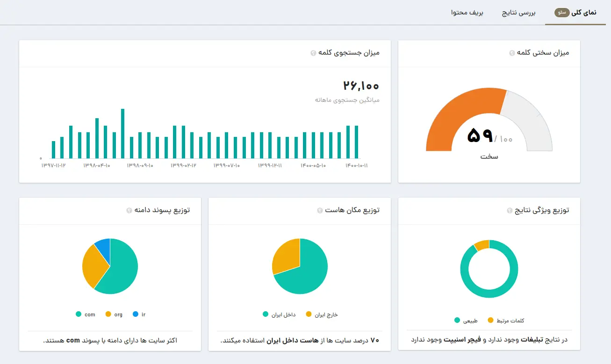The width and height of the screenshot is (611, 364).
Task: Click the com domain summary sentence
Action: pyautogui.click(x=110, y=341)
